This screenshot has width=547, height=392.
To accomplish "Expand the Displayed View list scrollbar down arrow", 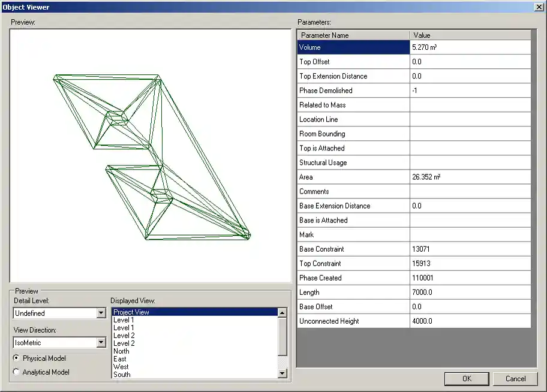I will click(x=281, y=374).
